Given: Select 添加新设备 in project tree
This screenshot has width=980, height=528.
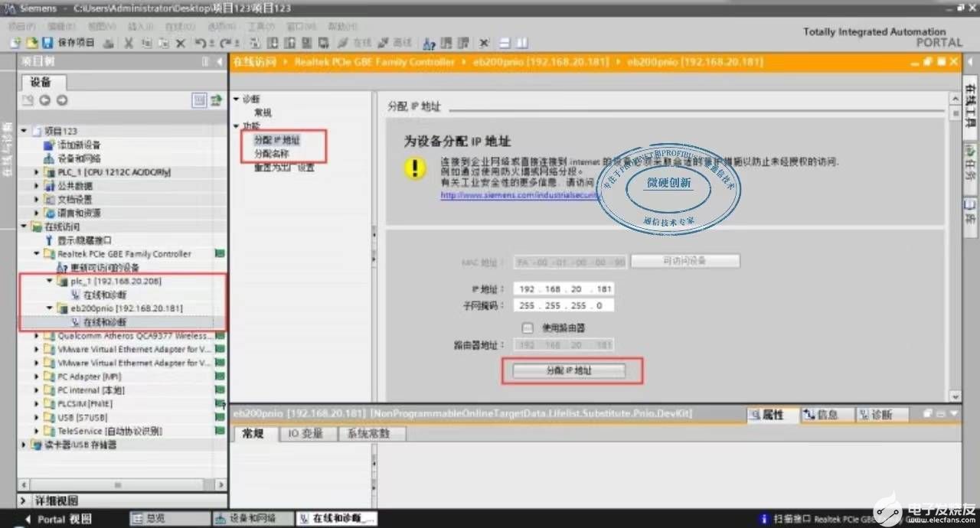Looking at the screenshot, I should coord(72,145).
